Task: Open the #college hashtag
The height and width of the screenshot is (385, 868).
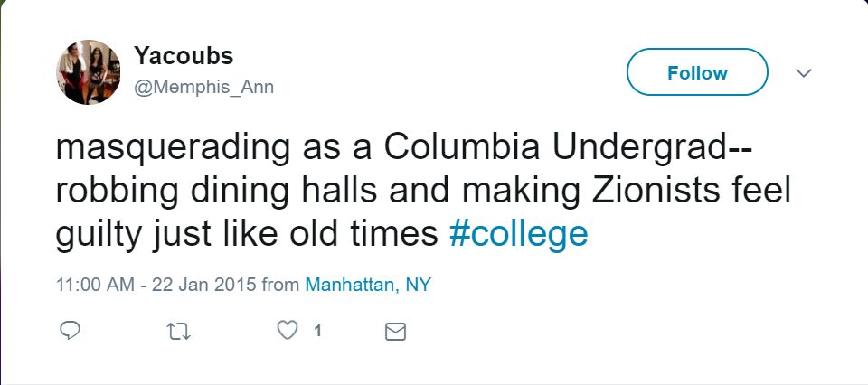Action: point(518,234)
